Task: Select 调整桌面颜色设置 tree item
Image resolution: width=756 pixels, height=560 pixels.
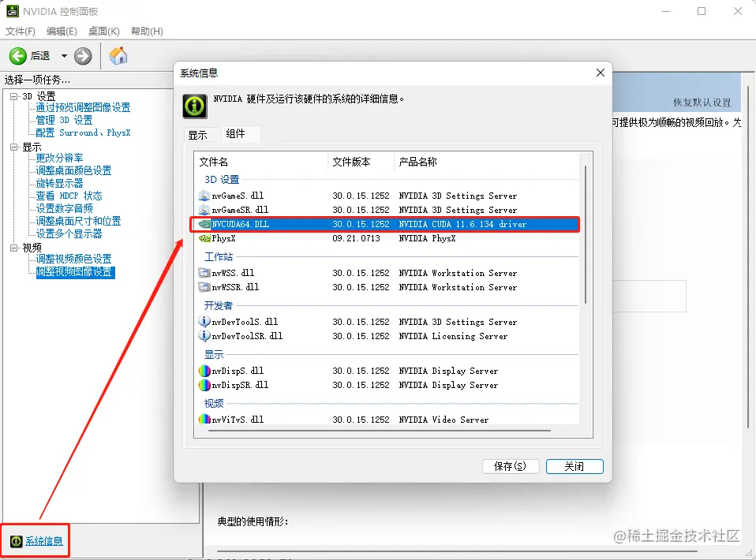Action: pyautogui.click(x=73, y=170)
